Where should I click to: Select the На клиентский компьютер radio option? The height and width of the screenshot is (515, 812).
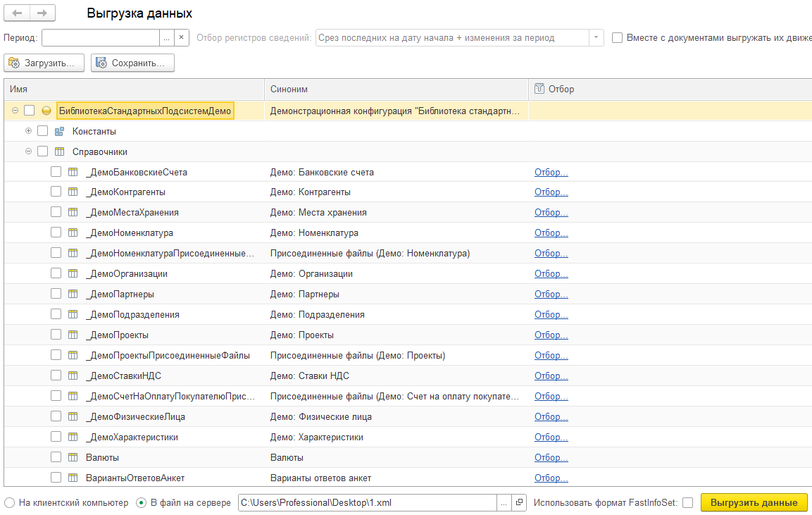[x=9, y=502]
